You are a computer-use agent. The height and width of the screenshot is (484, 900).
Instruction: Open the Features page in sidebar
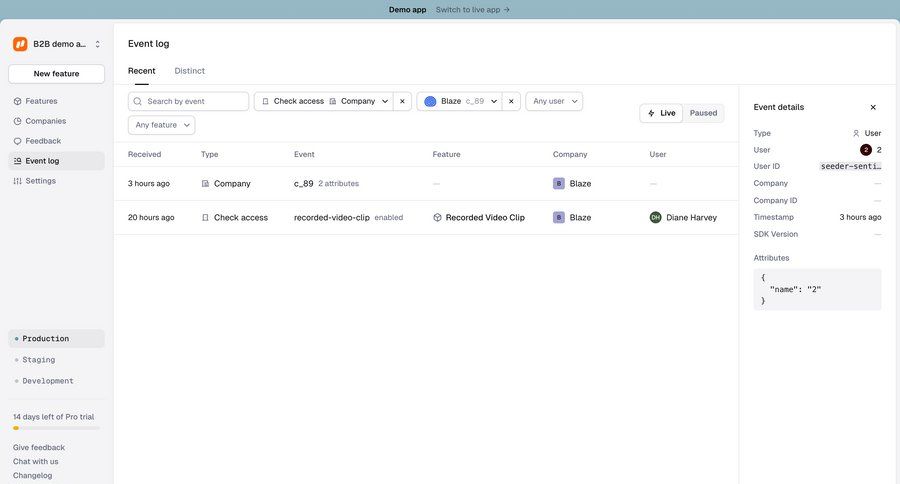pos(41,101)
